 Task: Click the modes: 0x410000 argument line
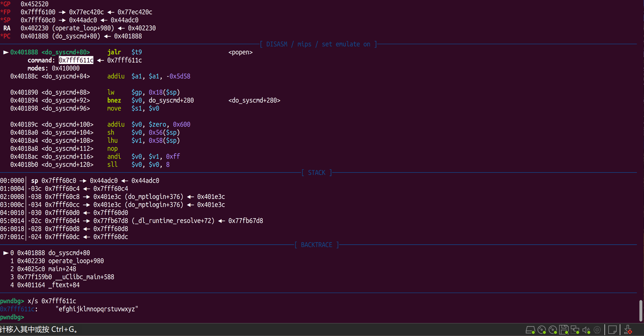point(53,68)
